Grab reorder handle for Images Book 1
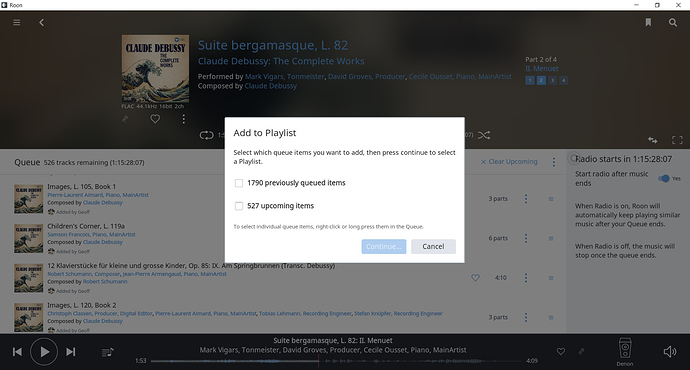The height and width of the screenshot is (370, 690). pos(551,199)
